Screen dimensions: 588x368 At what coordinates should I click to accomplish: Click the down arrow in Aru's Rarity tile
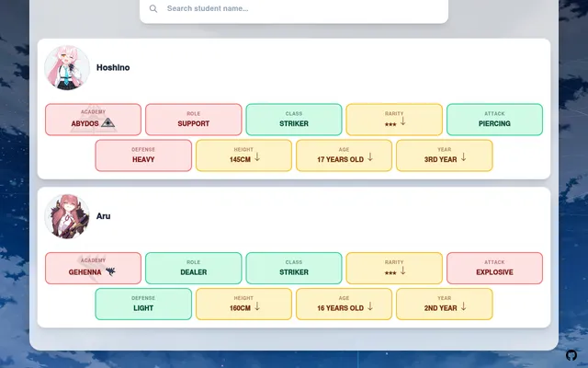click(x=402, y=270)
